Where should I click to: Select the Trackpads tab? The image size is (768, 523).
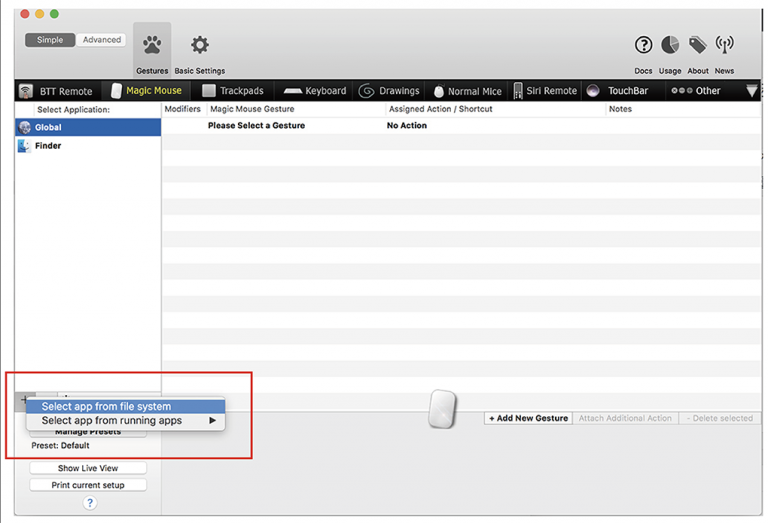click(x=233, y=91)
